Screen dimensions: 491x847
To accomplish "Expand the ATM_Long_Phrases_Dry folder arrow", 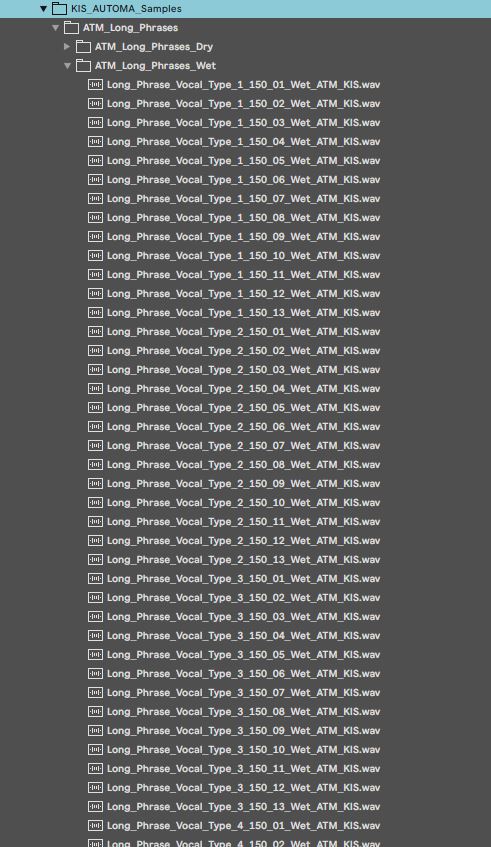I will 67,46.
